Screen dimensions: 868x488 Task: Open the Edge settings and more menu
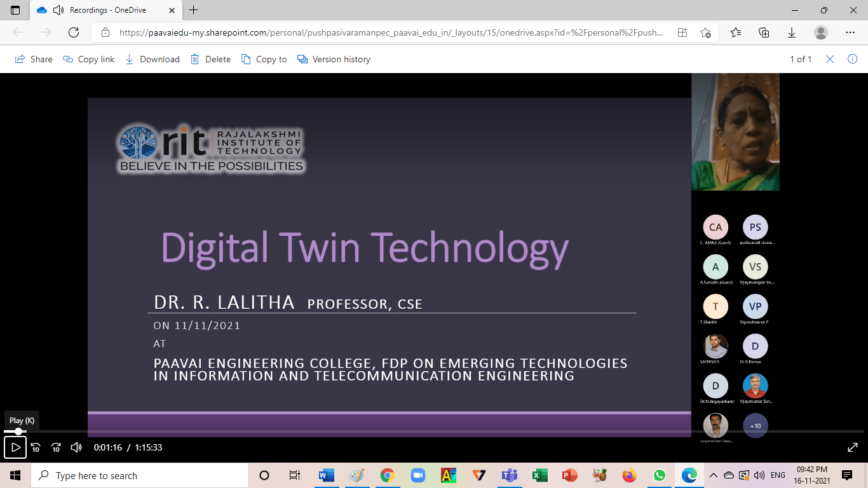850,32
